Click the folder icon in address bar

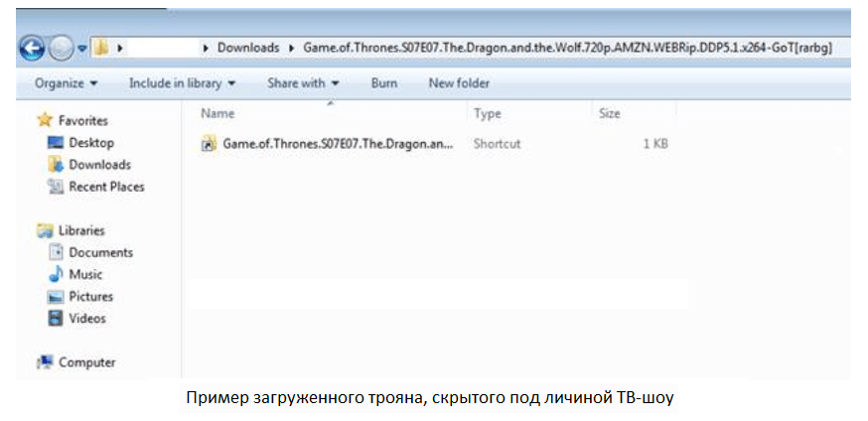101,48
